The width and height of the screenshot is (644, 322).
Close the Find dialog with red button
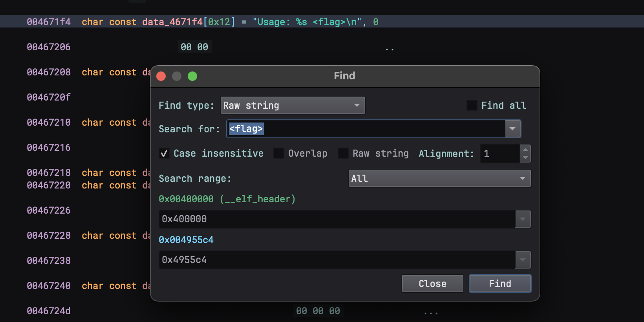pos(161,76)
